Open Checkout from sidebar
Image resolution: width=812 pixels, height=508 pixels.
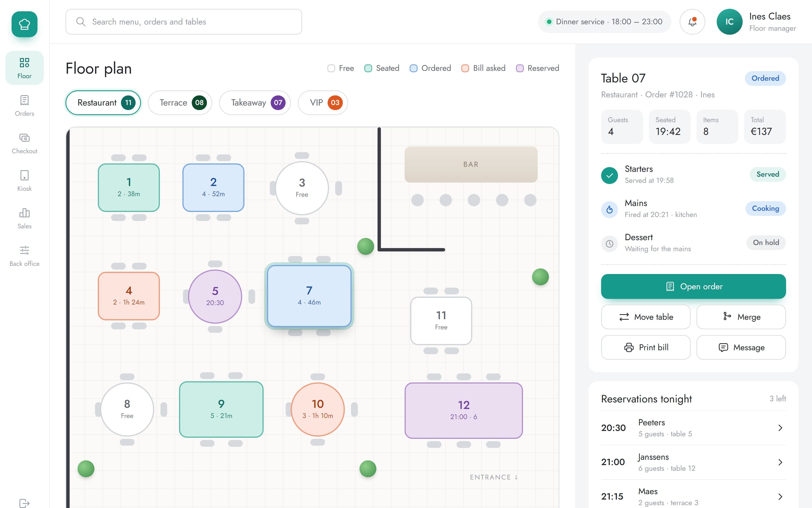[x=25, y=143]
